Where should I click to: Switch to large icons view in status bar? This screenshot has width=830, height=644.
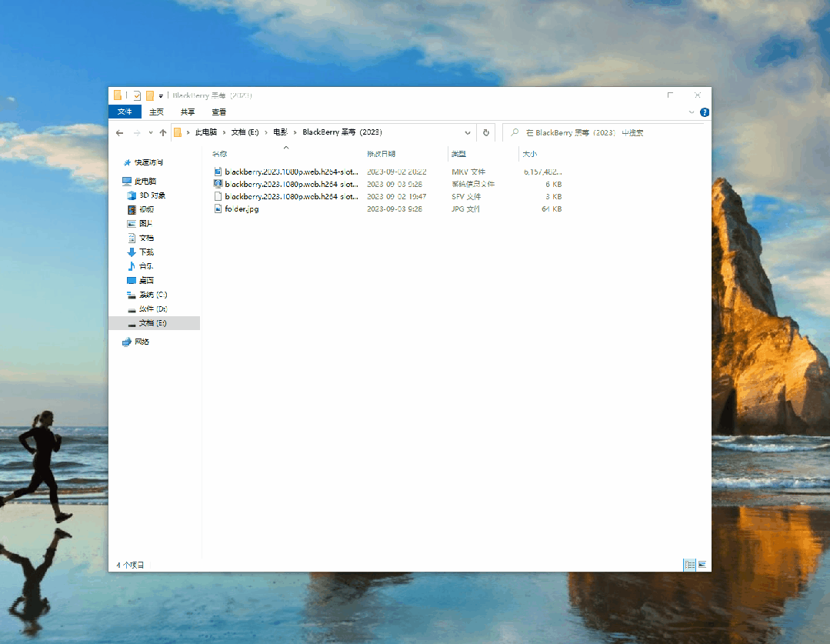pyautogui.click(x=702, y=565)
